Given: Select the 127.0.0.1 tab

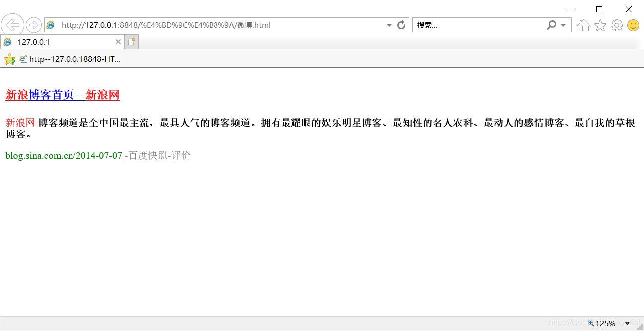Looking at the screenshot, I should coord(62,42).
